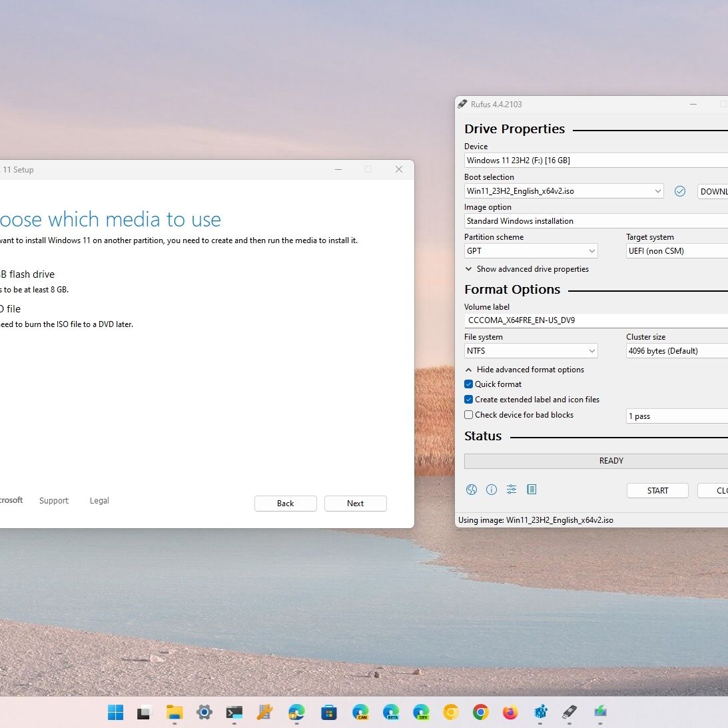Collapse Hide advanced format options

pyautogui.click(x=525, y=370)
